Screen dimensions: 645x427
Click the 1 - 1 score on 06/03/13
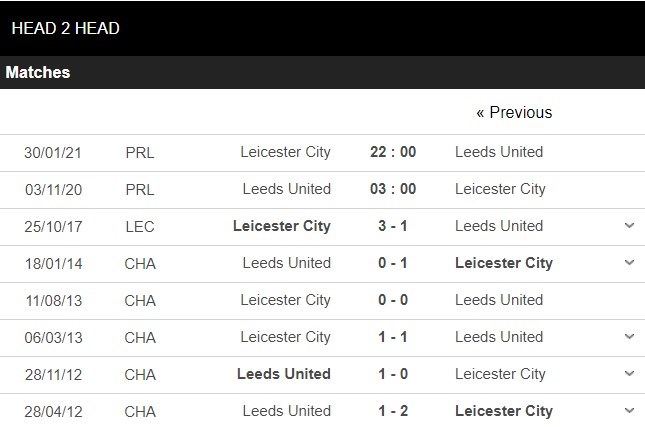click(x=392, y=337)
